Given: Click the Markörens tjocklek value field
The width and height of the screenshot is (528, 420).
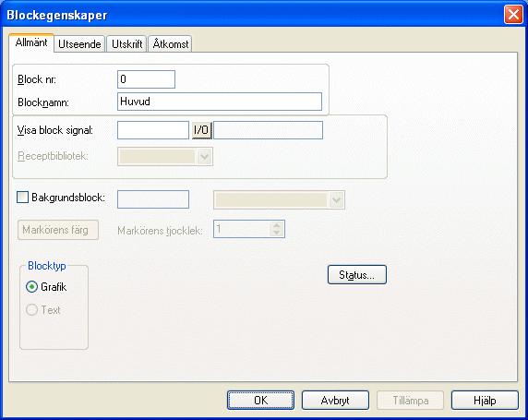Looking at the screenshot, I should pyautogui.click(x=242, y=229).
